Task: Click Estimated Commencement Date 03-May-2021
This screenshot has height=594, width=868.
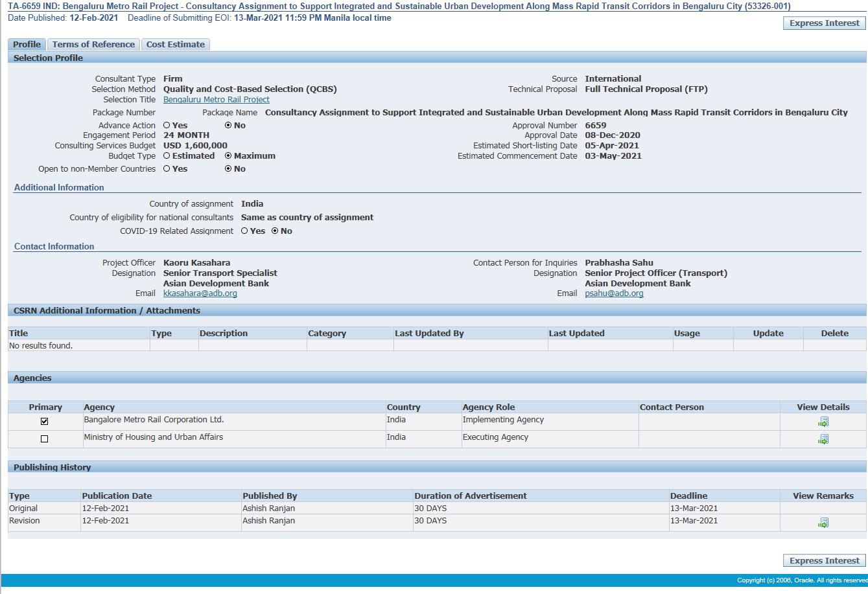Action: [x=613, y=155]
